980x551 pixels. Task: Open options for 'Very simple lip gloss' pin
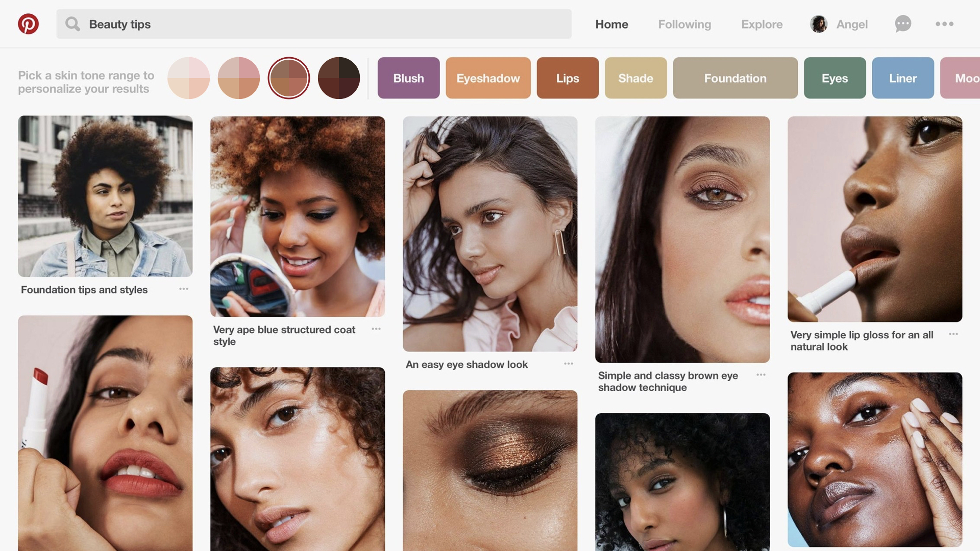point(953,334)
